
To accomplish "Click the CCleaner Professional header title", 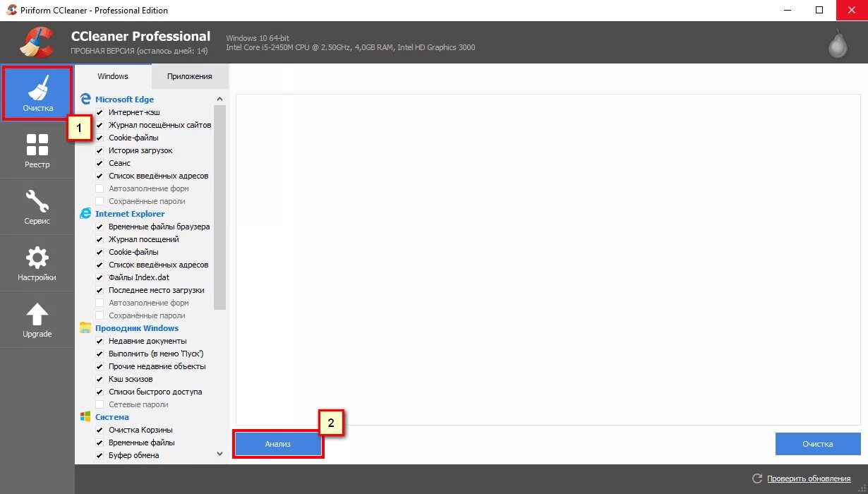I will pos(140,36).
